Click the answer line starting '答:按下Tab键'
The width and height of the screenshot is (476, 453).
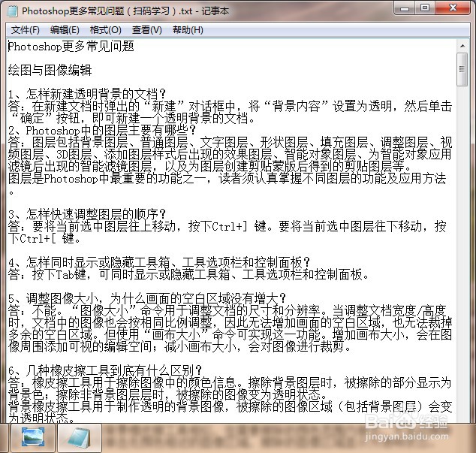pos(188,274)
